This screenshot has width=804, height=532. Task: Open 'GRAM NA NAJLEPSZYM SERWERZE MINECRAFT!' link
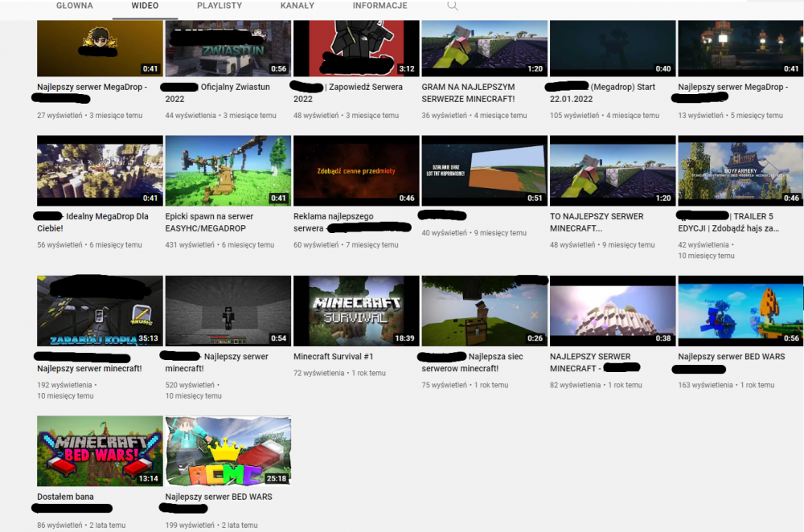pyautogui.click(x=468, y=92)
